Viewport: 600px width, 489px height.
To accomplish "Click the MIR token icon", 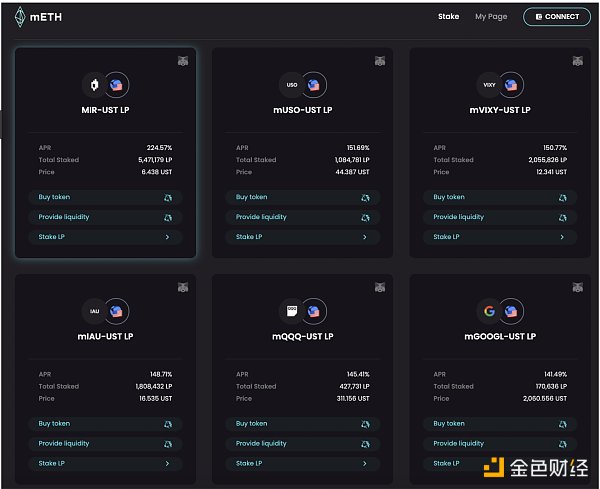I will click(x=94, y=85).
